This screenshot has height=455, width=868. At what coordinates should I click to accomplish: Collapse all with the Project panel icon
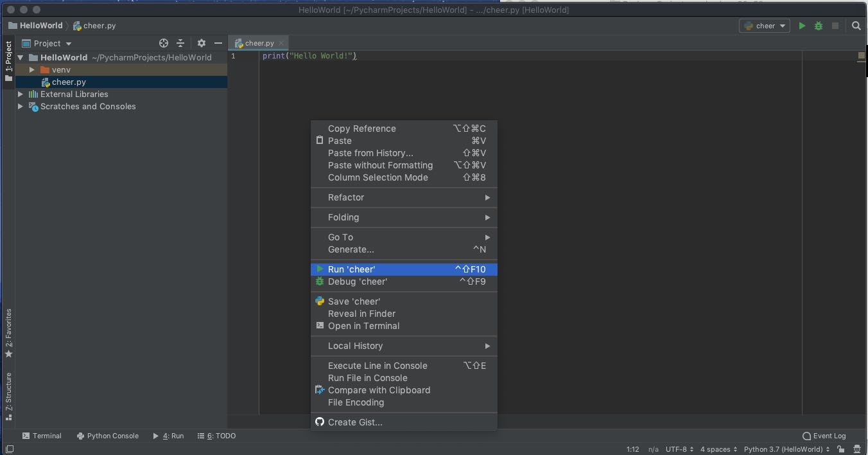pyautogui.click(x=180, y=43)
